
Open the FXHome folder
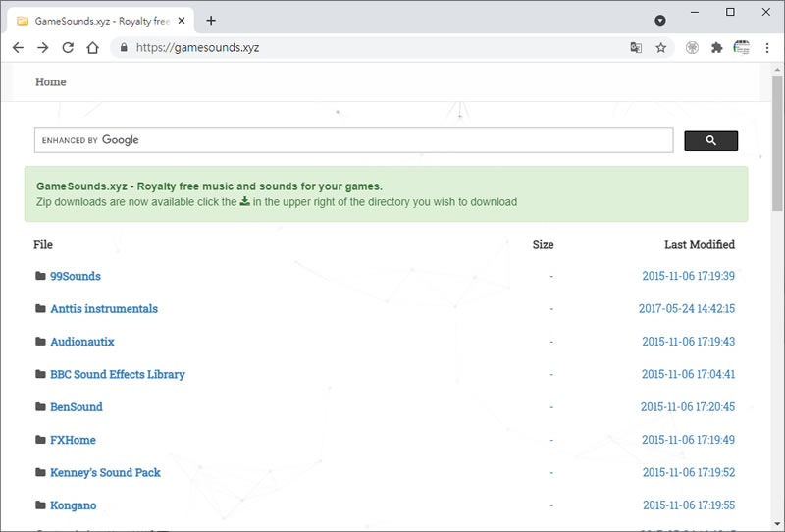73,440
